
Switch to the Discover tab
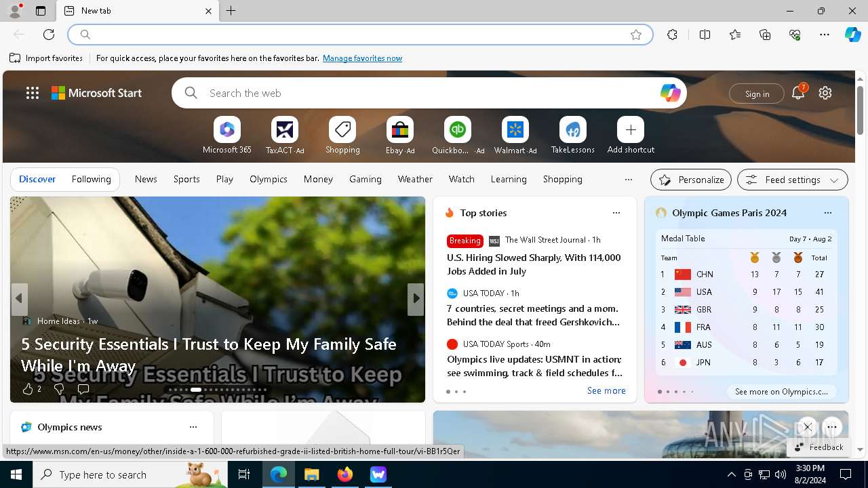pos(37,179)
